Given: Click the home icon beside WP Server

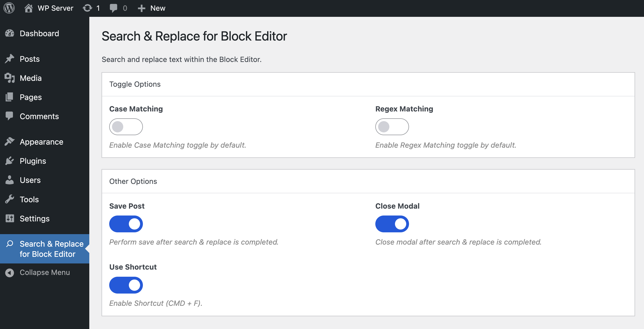Looking at the screenshot, I should click(29, 8).
